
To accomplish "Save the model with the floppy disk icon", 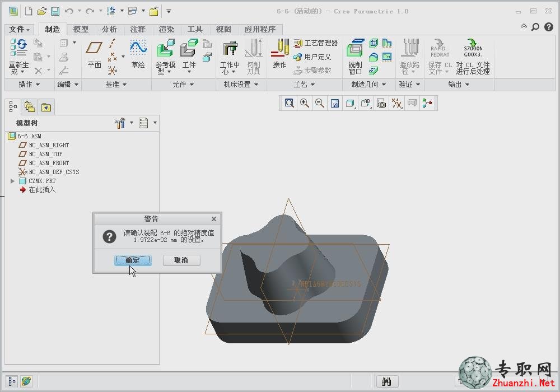I will point(55,11).
